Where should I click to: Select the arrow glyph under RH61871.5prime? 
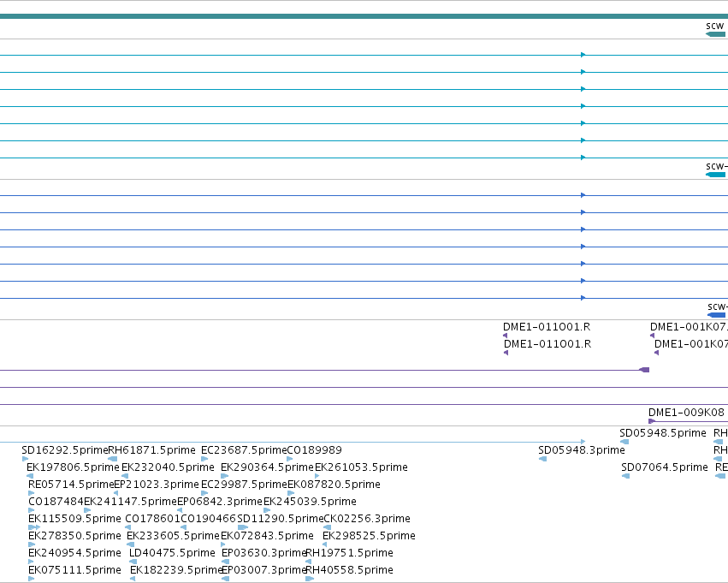pos(112,459)
